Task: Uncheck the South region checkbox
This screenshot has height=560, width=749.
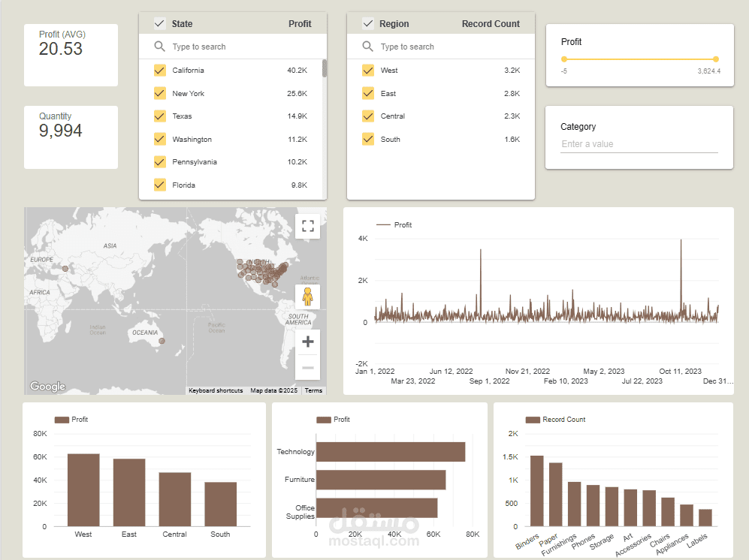Action: (368, 140)
